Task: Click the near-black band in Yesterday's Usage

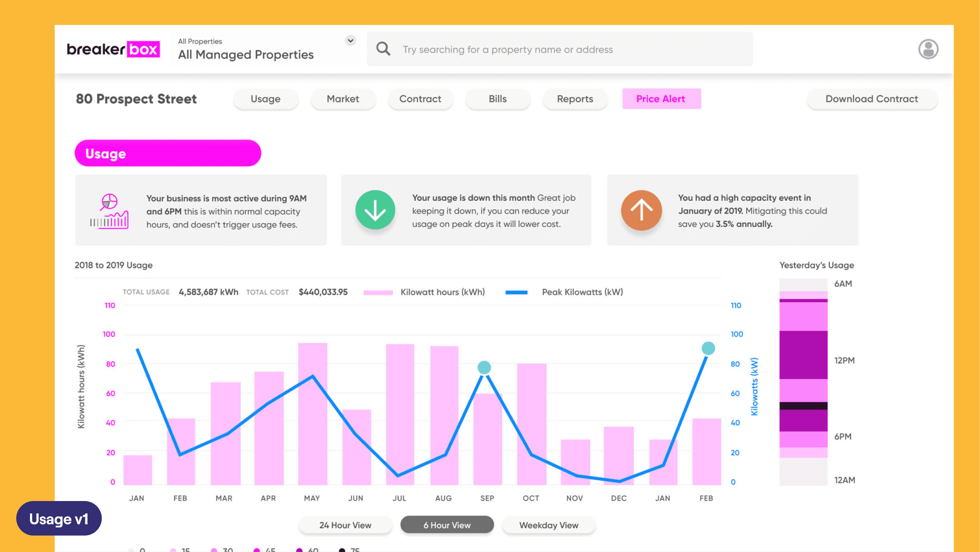Action: point(803,406)
